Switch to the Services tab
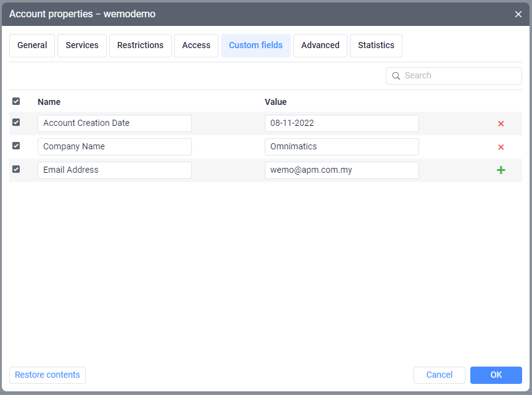This screenshot has width=532, height=395. pos(82,46)
